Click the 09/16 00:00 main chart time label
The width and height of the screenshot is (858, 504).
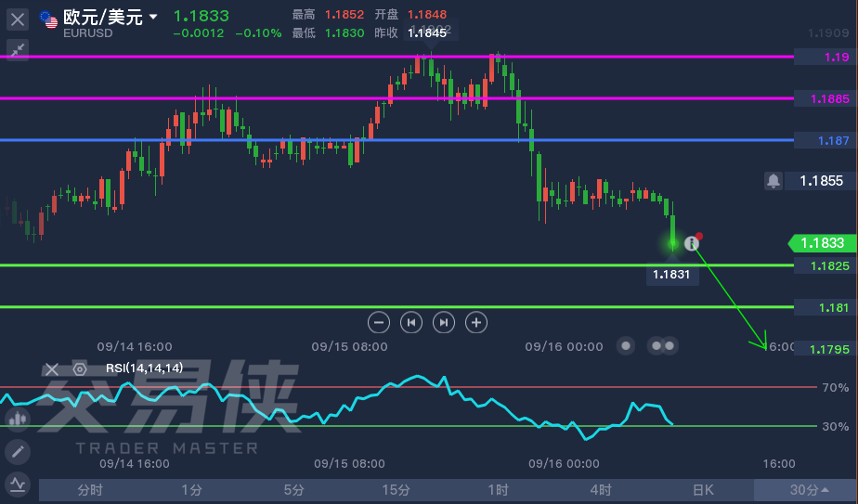point(565,347)
